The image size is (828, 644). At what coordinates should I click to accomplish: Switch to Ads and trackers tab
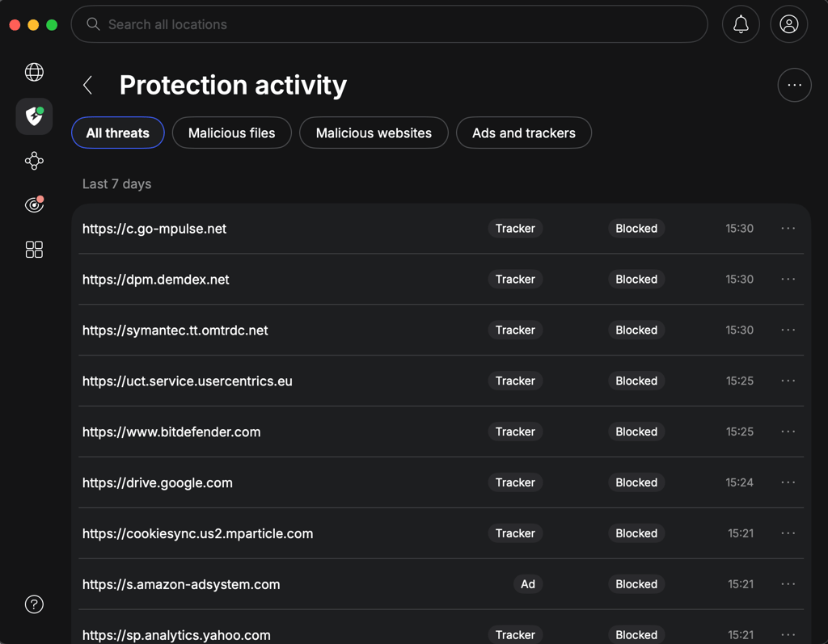point(524,133)
